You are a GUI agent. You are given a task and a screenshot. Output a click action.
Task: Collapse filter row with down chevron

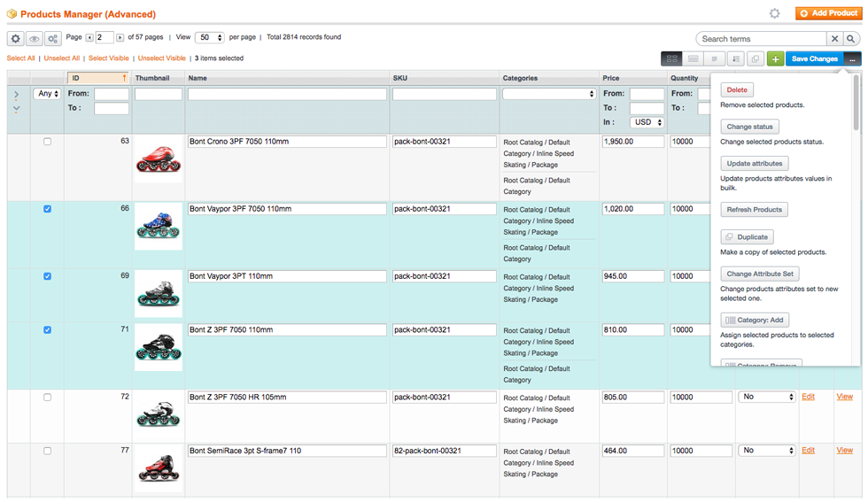click(x=16, y=109)
